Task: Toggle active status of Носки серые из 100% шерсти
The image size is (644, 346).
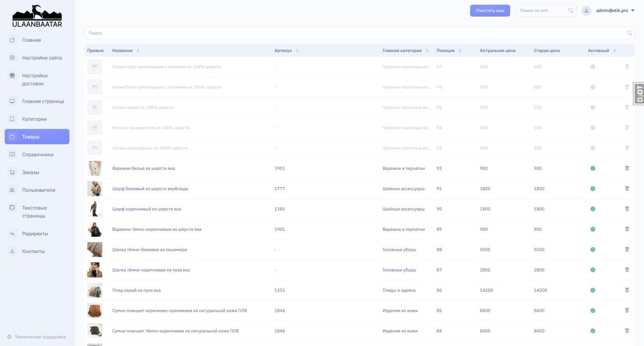Action: [593, 108]
